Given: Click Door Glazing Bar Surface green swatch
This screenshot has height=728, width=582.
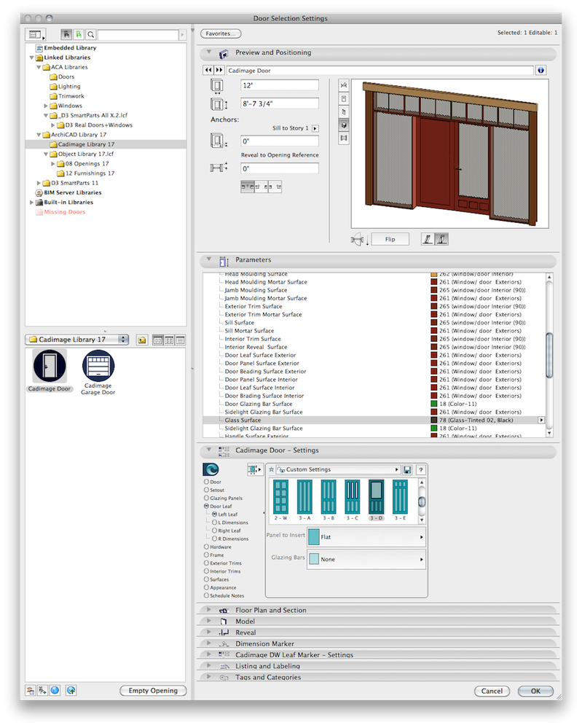Looking at the screenshot, I should click(x=434, y=404).
